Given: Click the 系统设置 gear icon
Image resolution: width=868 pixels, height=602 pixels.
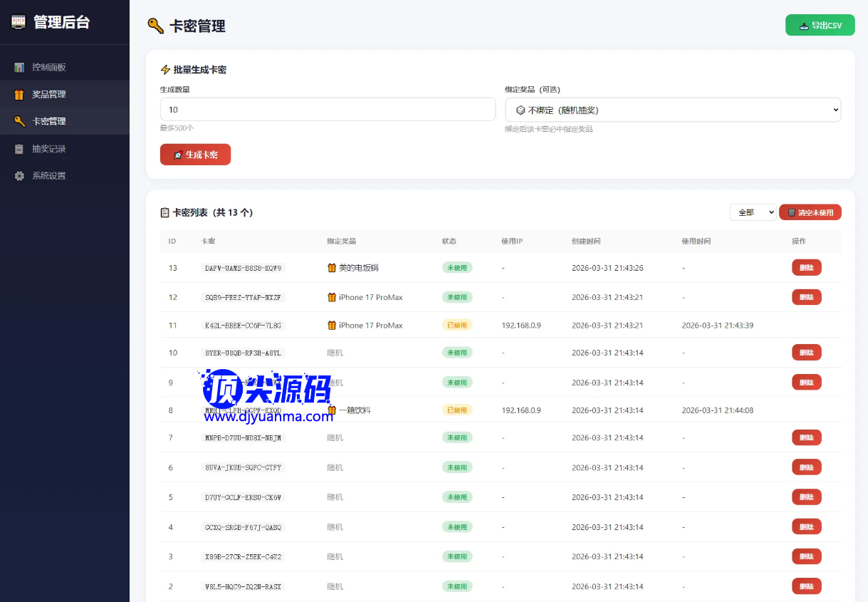Looking at the screenshot, I should click(x=19, y=176).
